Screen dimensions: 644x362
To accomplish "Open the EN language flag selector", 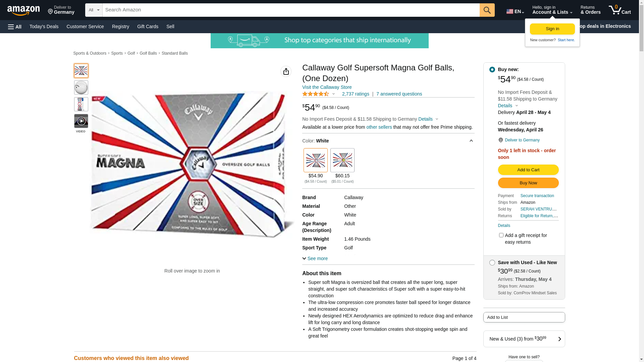I will pyautogui.click(x=515, y=11).
